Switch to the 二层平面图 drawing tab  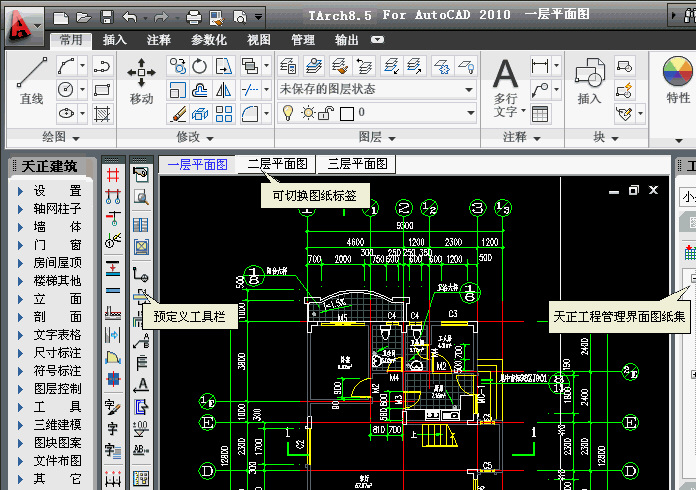(277, 164)
